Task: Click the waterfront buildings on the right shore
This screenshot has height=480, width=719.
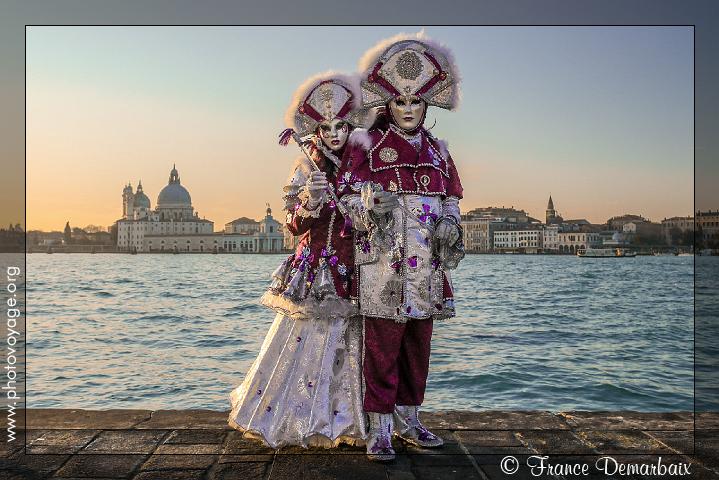Action: 520,234
